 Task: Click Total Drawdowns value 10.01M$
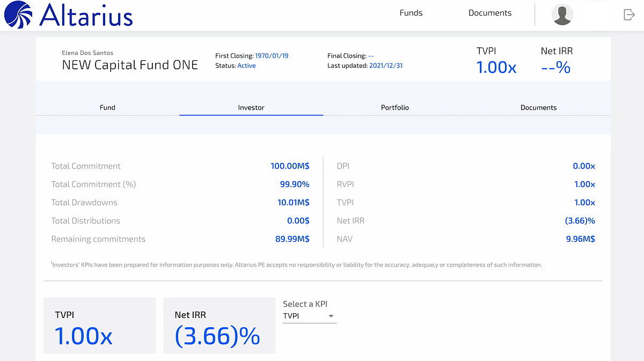[292, 203]
